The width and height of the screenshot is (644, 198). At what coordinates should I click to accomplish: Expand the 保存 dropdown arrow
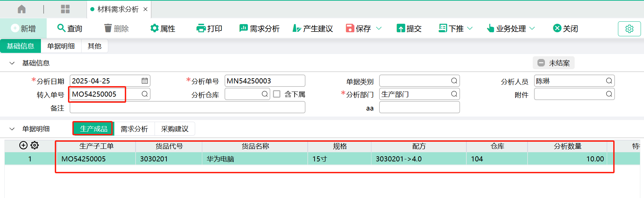click(x=379, y=28)
